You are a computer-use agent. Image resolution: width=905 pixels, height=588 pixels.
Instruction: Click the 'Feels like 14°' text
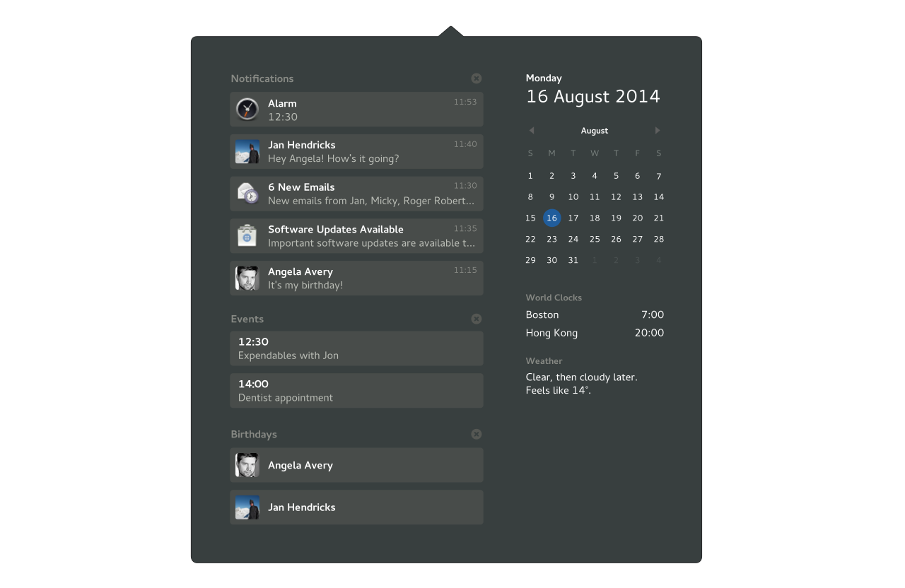559,391
